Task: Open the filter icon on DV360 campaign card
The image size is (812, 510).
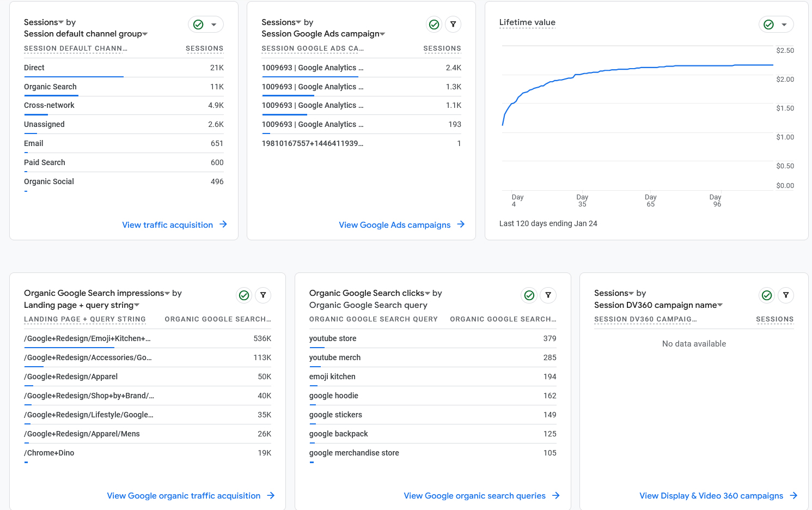Action: [x=786, y=295]
